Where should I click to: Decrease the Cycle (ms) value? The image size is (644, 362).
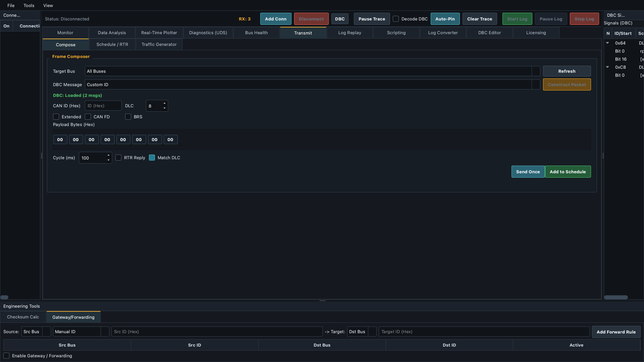click(x=108, y=160)
